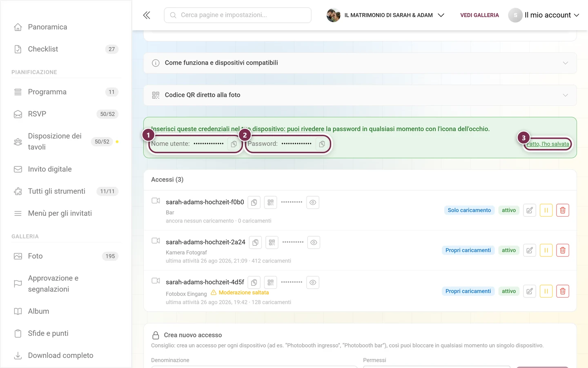Reveal password for sarah-adams-hochzeit-2a24

314,242
